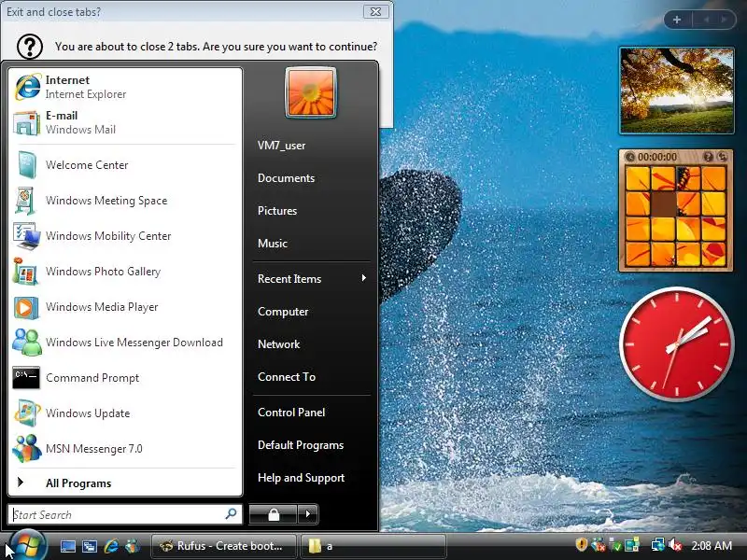The image size is (747, 560).
Task: Shuffle the picture puzzle tiles
Action: [723, 157]
